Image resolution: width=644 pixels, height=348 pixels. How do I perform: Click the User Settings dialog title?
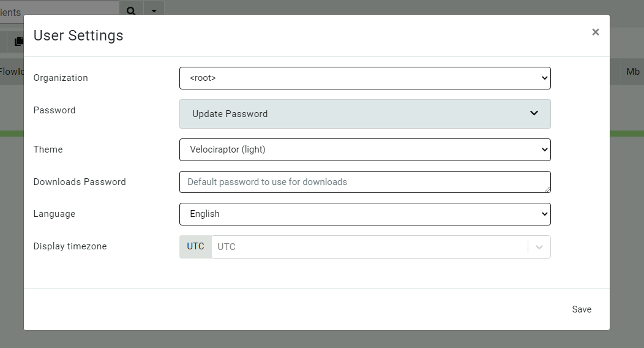click(x=78, y=36)
